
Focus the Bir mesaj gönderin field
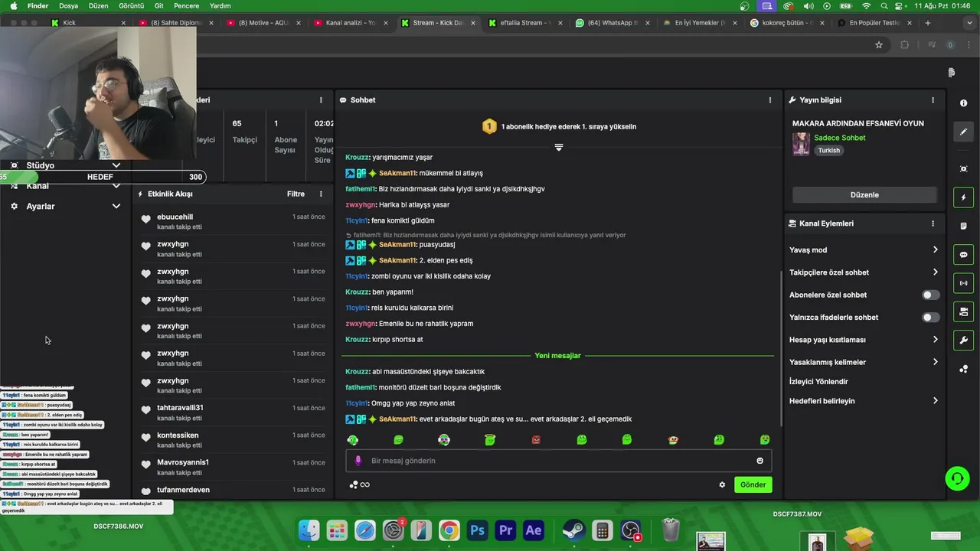point(559,461)
